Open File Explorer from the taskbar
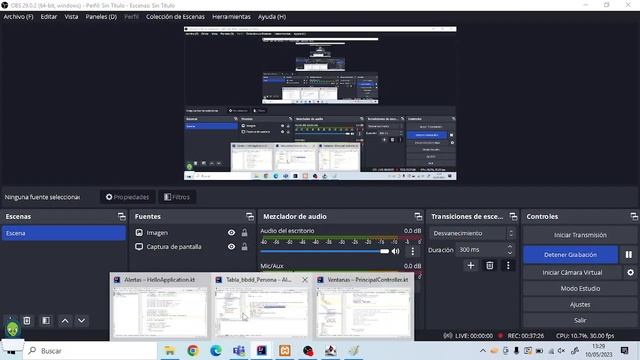640x360 pixels. (169, 351)
